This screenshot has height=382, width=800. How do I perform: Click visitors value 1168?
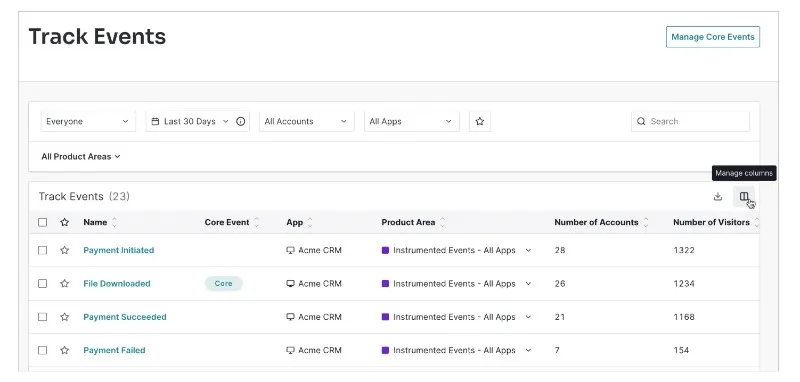[684, 317]
